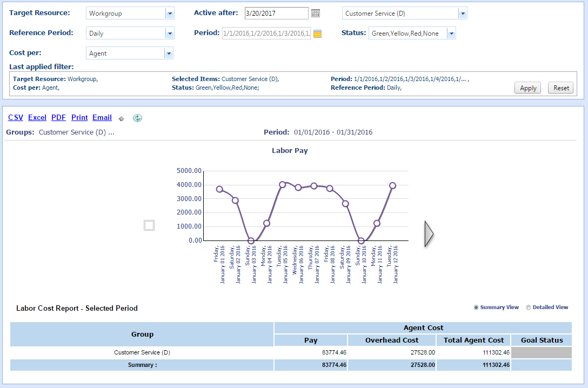Viewport: 588px width, 388px height.
Task: Select the Summary View radio button
Action: [476, 307]
